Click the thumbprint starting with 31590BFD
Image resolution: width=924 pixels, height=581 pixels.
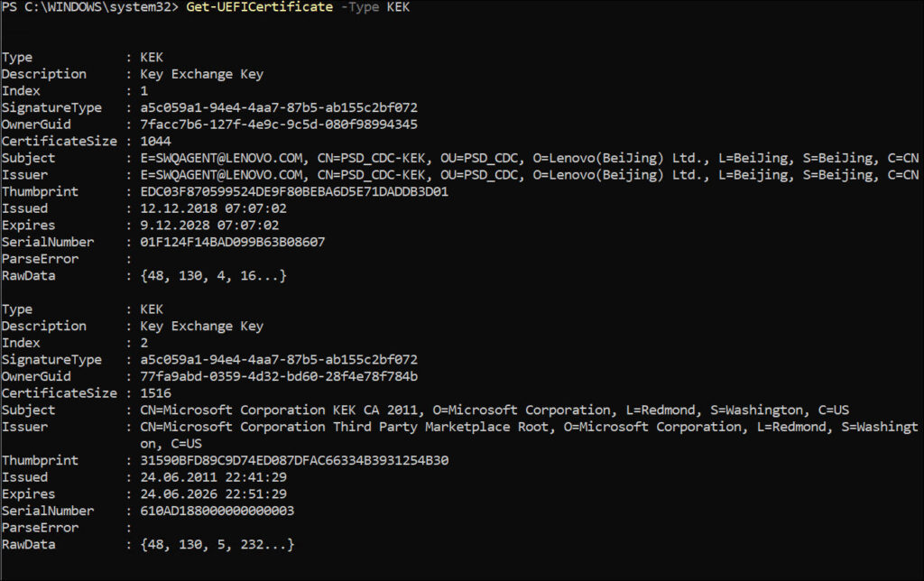(294, 460)
